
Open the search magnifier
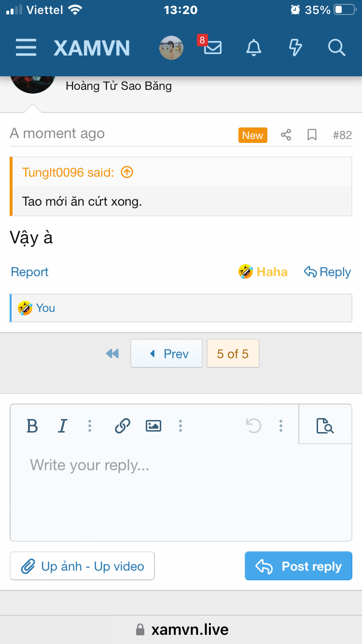tap(336, 48)
